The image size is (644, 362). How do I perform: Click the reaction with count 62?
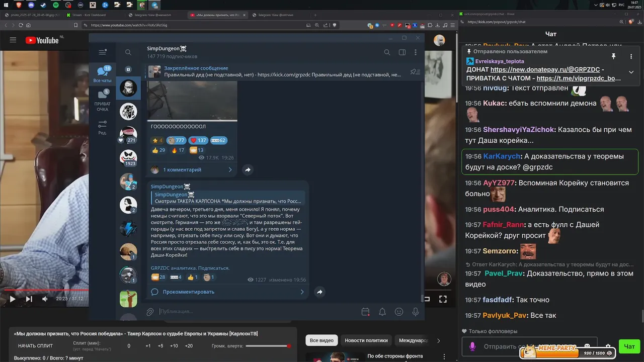(218, 140)
